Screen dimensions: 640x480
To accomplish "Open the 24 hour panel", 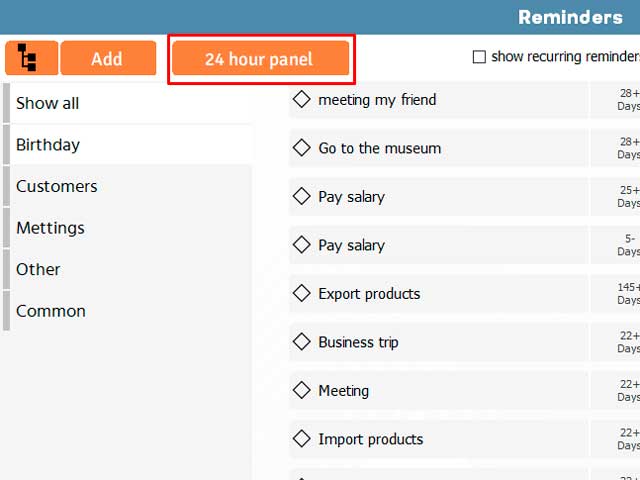I will (x=260, y=58).
